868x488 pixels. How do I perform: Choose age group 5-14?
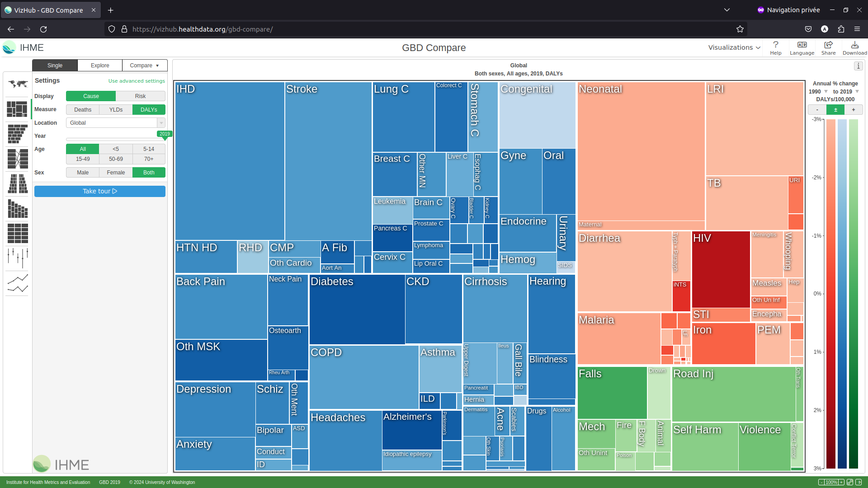pos(149,149)
